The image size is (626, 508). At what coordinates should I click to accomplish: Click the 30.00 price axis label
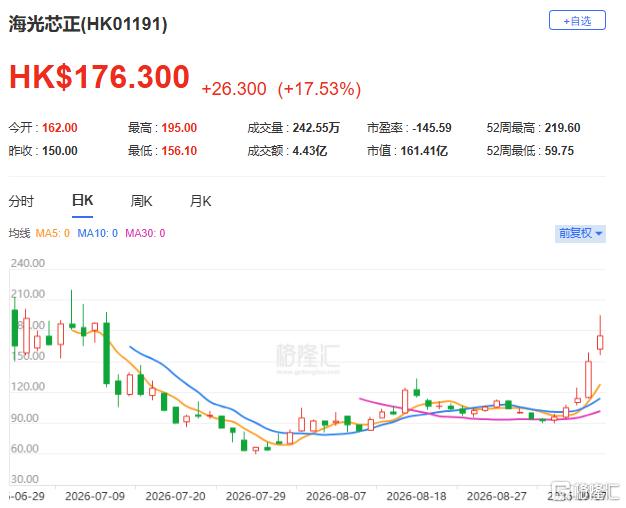click(25, 479)
